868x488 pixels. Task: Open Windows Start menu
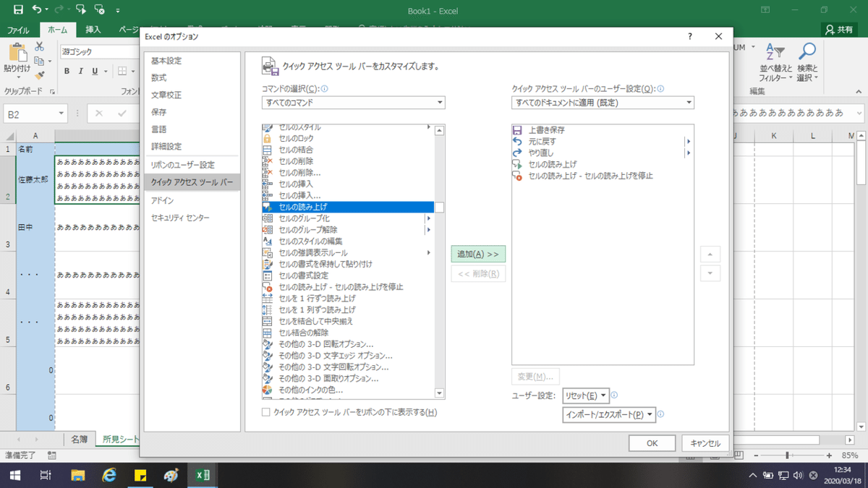14,475
